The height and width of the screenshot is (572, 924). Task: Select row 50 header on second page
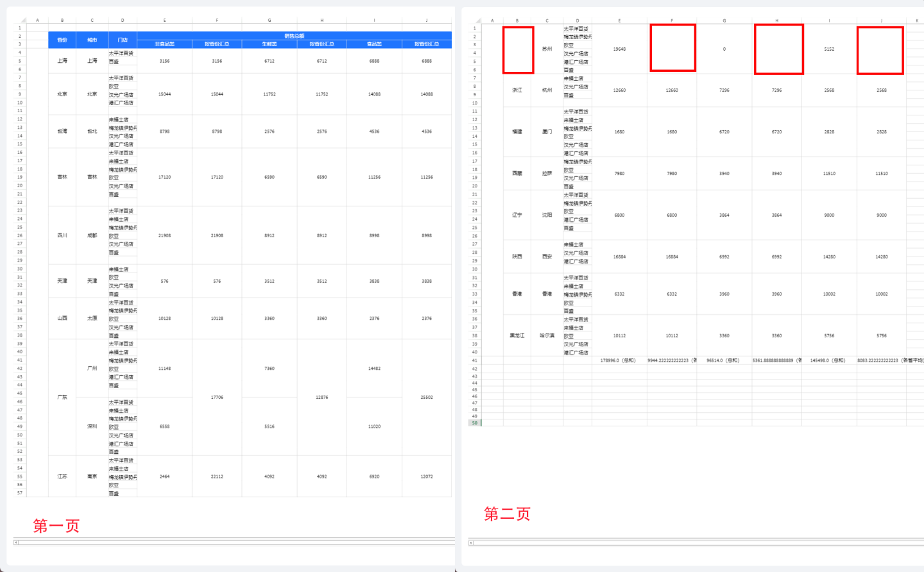coord(475,423)
